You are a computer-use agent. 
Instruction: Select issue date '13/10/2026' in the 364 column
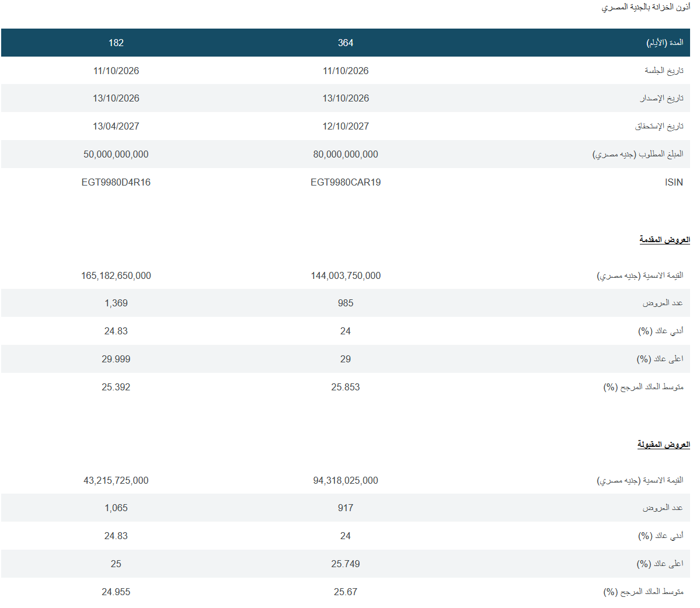[x=346, y=98]
